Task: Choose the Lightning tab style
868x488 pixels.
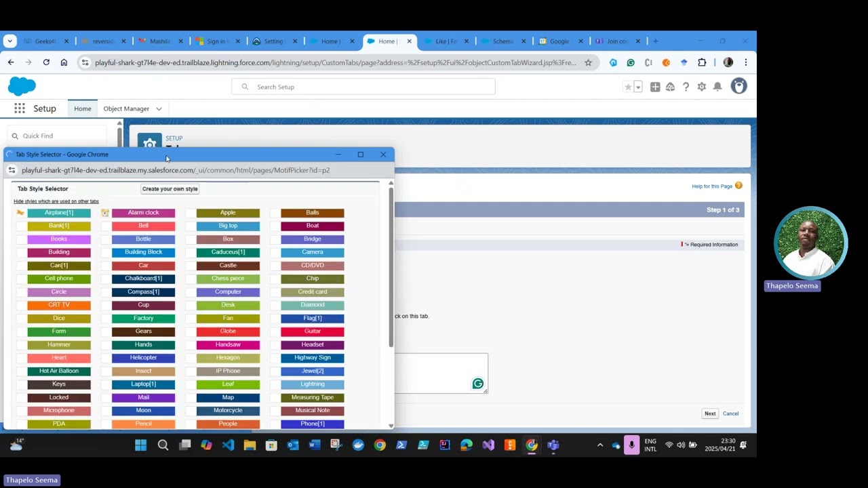Action: [x=313, y=384]
